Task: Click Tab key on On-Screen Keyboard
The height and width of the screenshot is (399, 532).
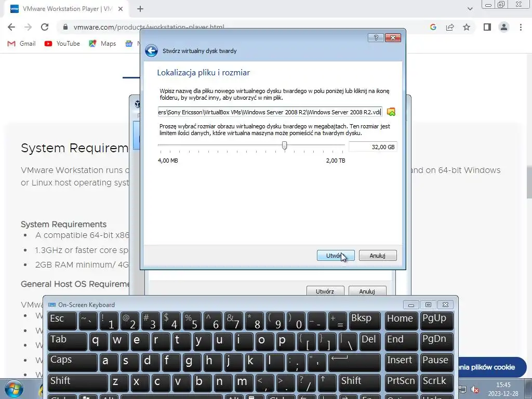Action: [67, 342]
